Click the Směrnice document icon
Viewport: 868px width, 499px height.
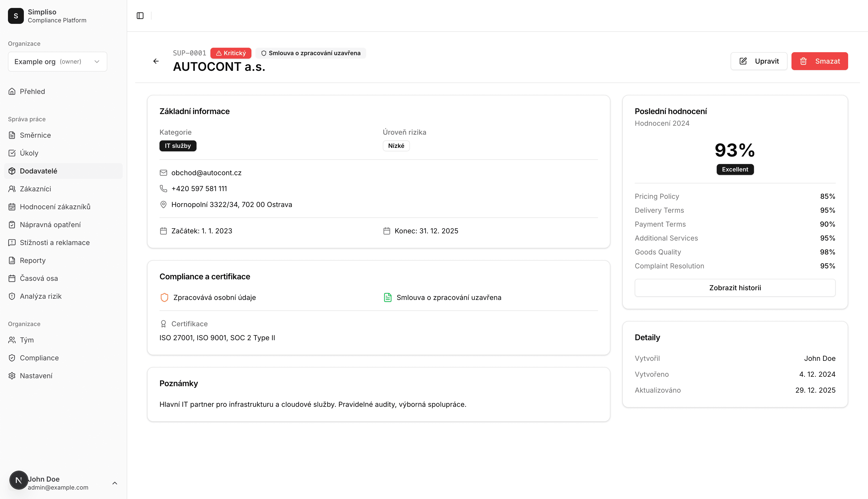point(12,135)
